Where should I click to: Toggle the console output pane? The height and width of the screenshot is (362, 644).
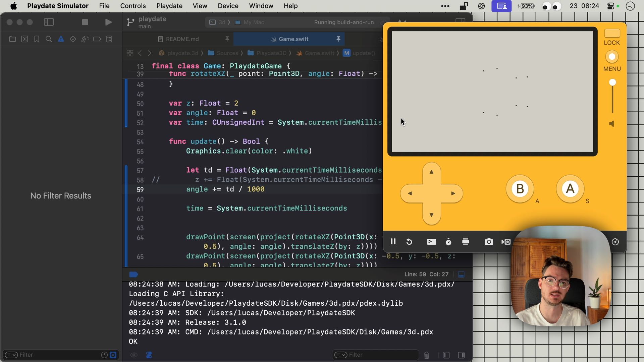point(461,355)
